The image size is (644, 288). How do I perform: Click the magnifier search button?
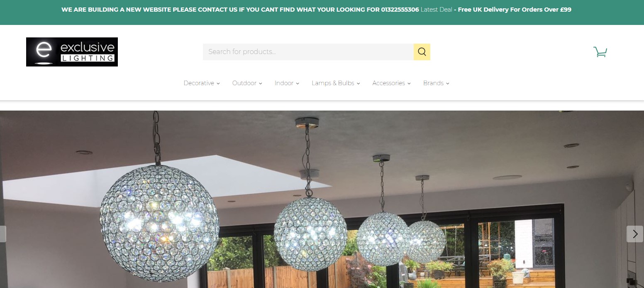pyautogui.click(x=422, y=52)
